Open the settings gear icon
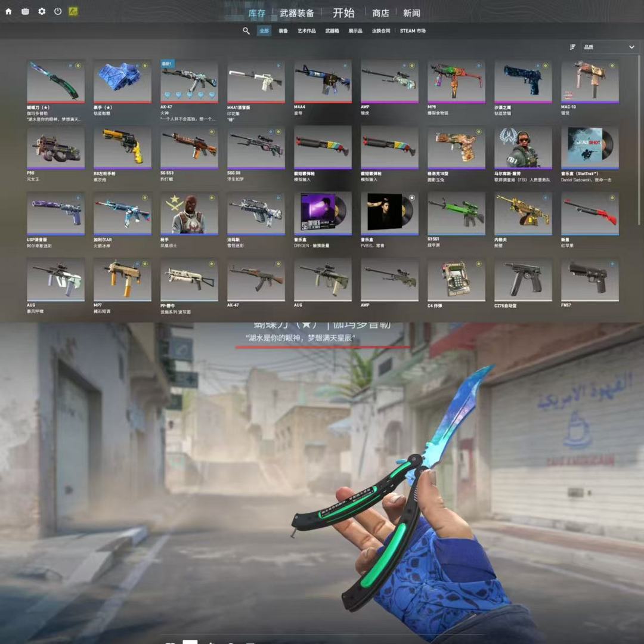 tap(42, 11)
